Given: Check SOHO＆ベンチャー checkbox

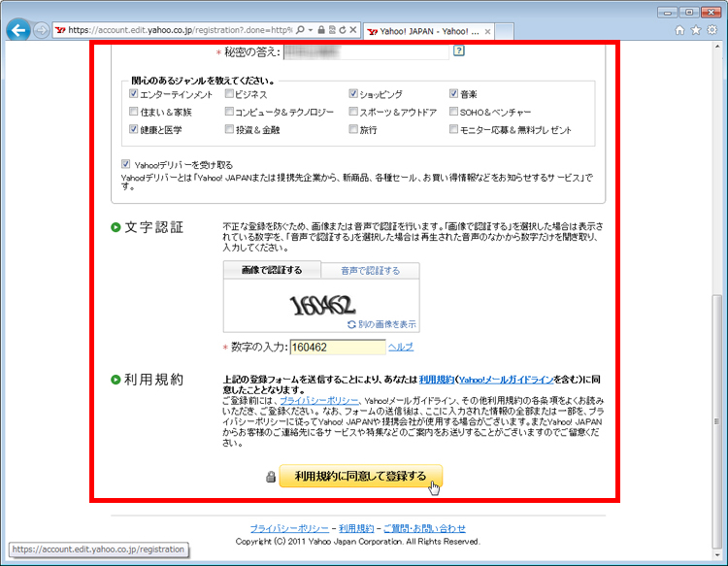Looking at the screenshot, I should [x=453, y=112].
